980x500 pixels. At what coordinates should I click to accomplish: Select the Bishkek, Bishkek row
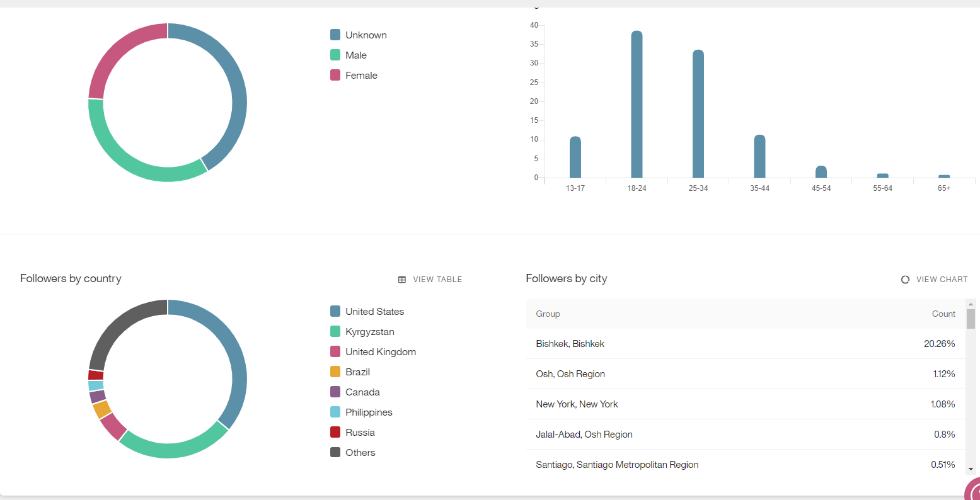click(x=746, y=344)
